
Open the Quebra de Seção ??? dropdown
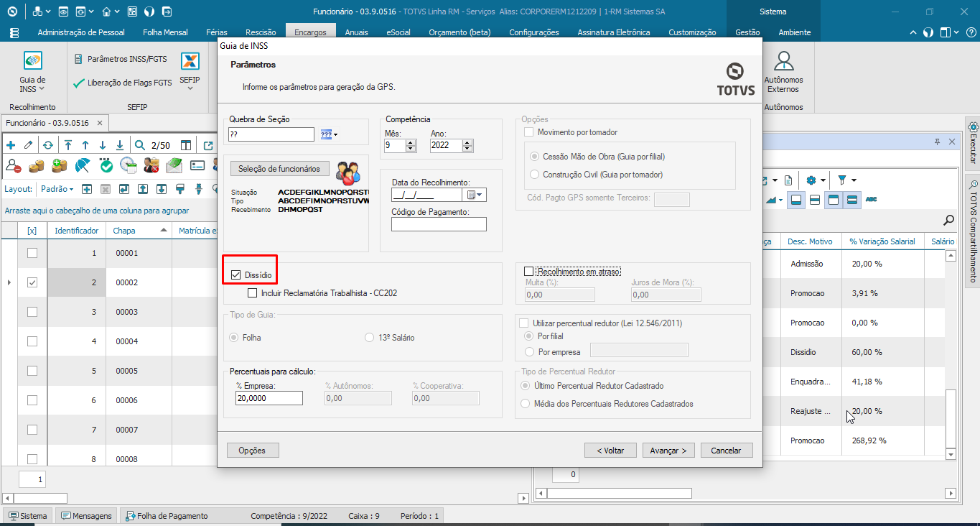[x=329, y=134]
